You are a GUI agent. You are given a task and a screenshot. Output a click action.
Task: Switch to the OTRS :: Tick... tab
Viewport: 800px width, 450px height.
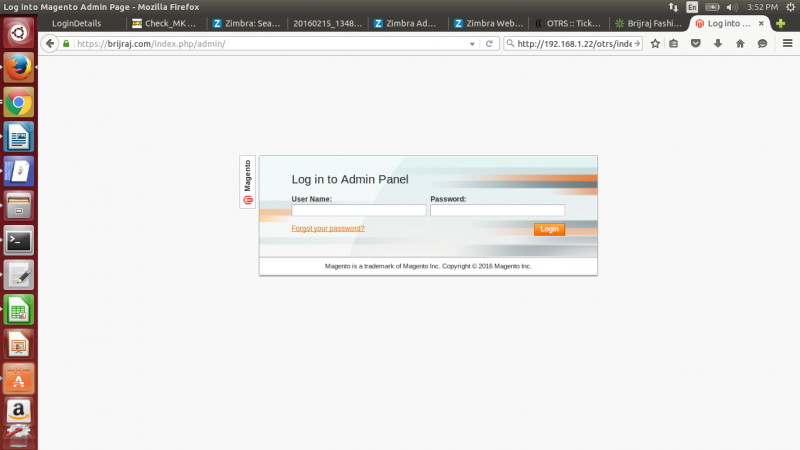[x=569, y=23]
